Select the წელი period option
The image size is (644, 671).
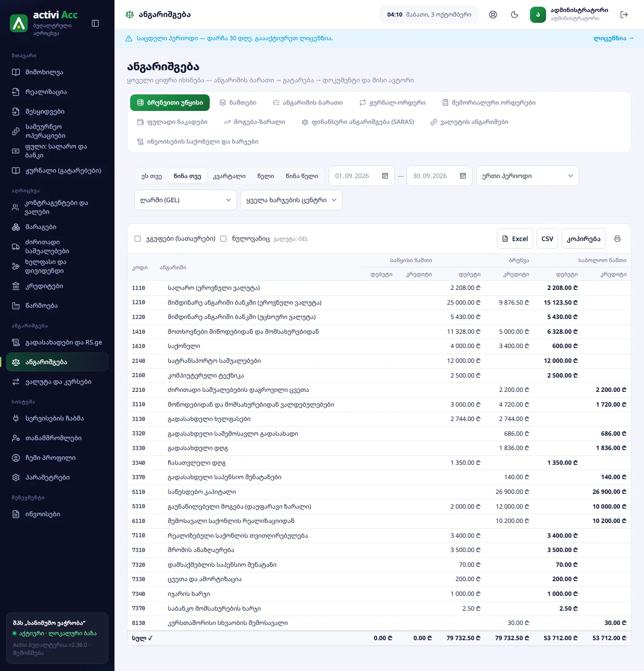tap(266, 176)
